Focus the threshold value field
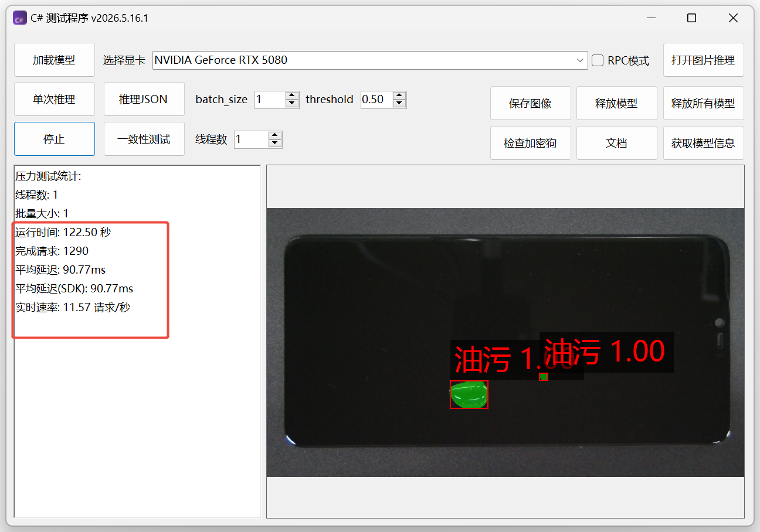Image resolution: width=760 pixels, height=532 pixels. (376, 100)
